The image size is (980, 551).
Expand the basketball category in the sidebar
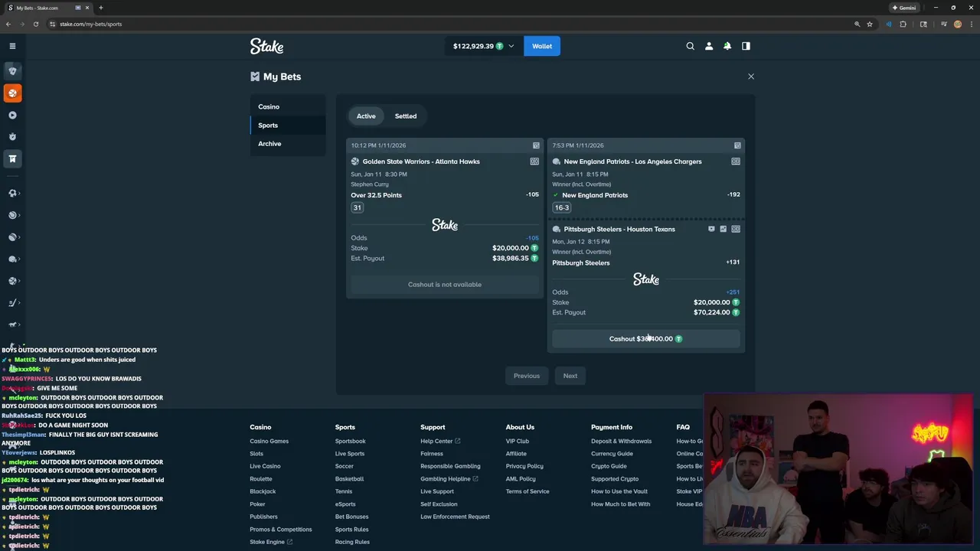coord(12,281)
